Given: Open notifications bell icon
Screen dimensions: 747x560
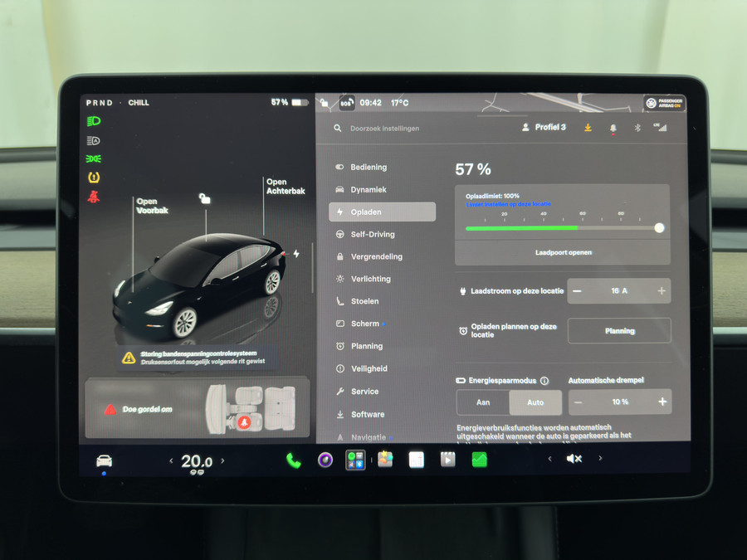Looking at the screenshot, I should click(x=613, y=128).
